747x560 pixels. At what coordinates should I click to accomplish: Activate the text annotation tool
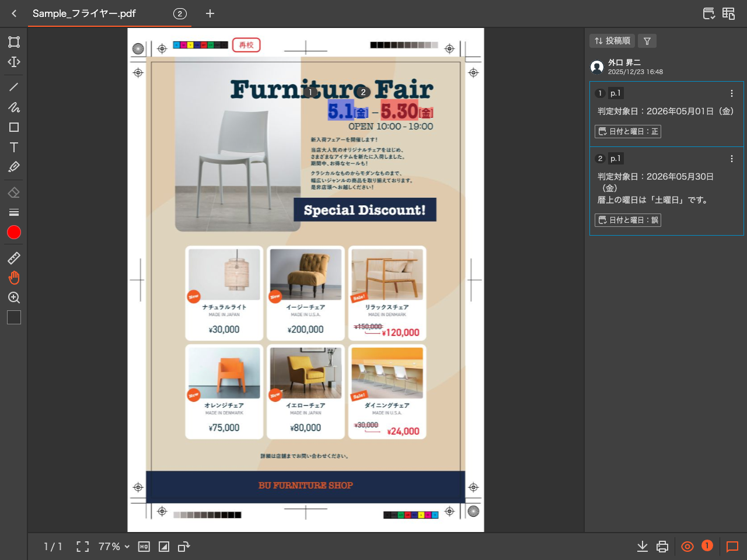(x=14, y=147)
